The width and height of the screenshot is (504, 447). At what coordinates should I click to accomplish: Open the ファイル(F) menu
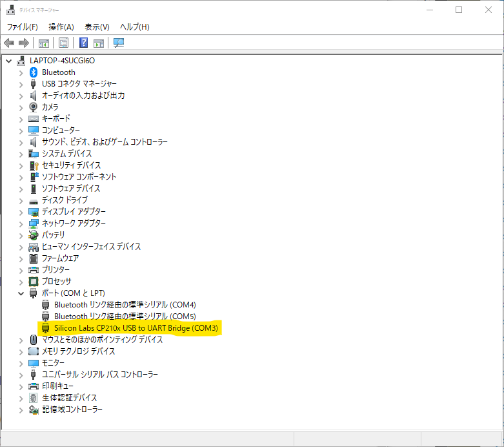[x=22, y=26]
